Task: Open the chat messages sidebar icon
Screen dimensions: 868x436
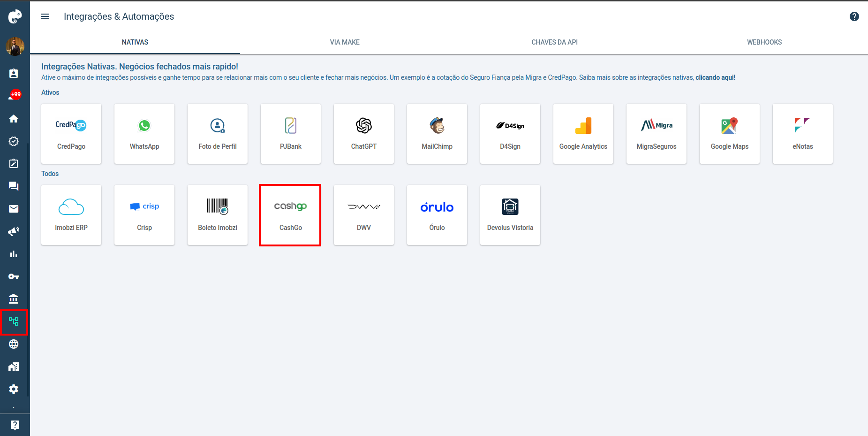Action: click(14, 186)
